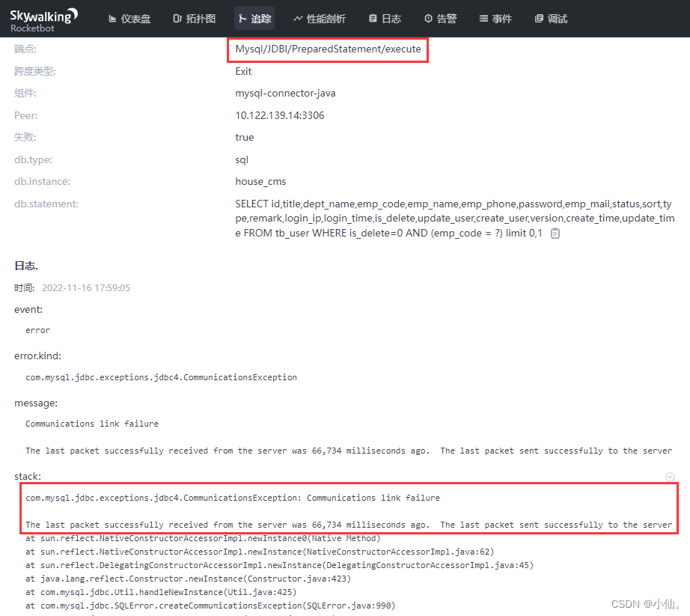Click the zoom-in icon beside stack section
The image size is (690, 616).
pyautogui.click(x=670, y=476)
